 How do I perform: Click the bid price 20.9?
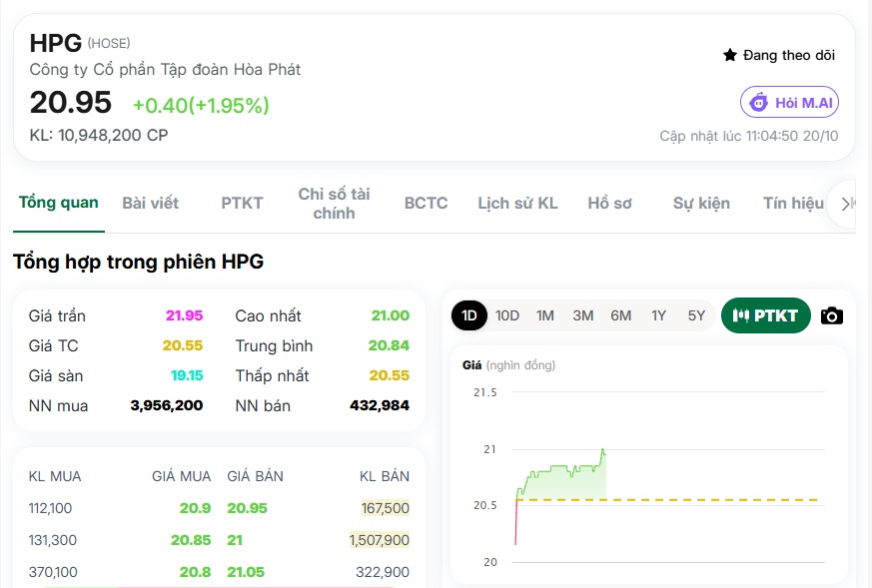[195, 508]
